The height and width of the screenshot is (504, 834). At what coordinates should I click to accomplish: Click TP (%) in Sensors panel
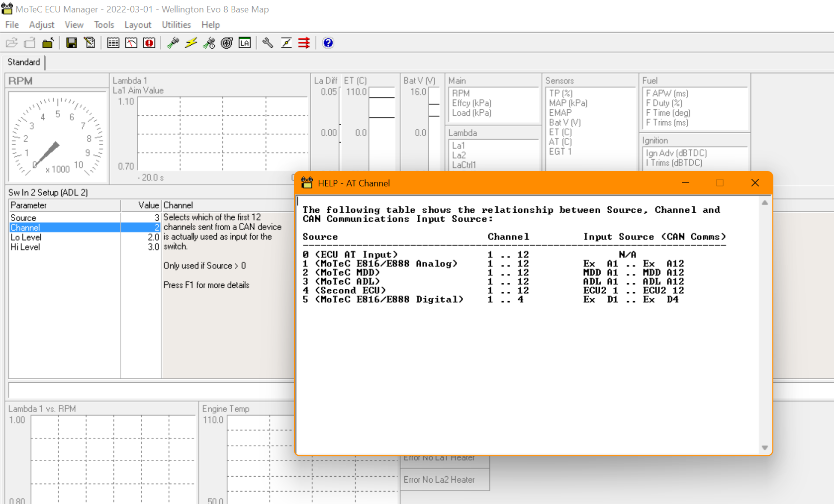coord(560,93)
